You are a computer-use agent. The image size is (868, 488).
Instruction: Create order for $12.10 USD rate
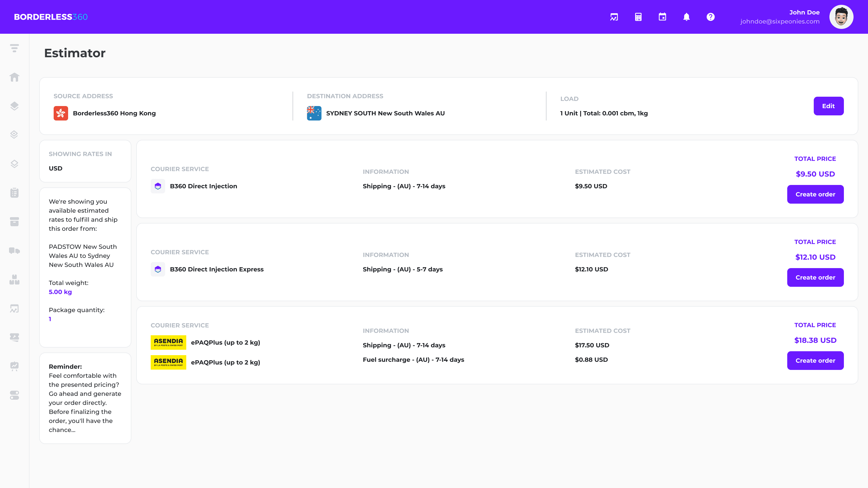(x=816, y=277)
